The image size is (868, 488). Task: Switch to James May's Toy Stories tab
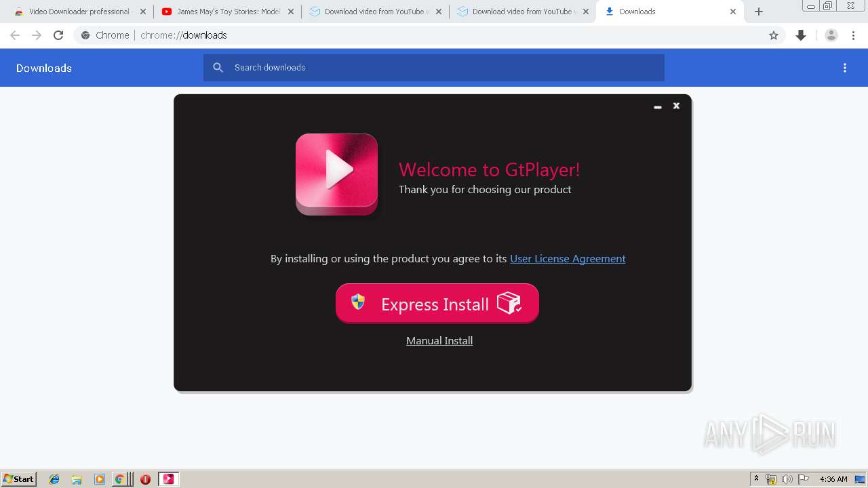(x=227, y=12)
